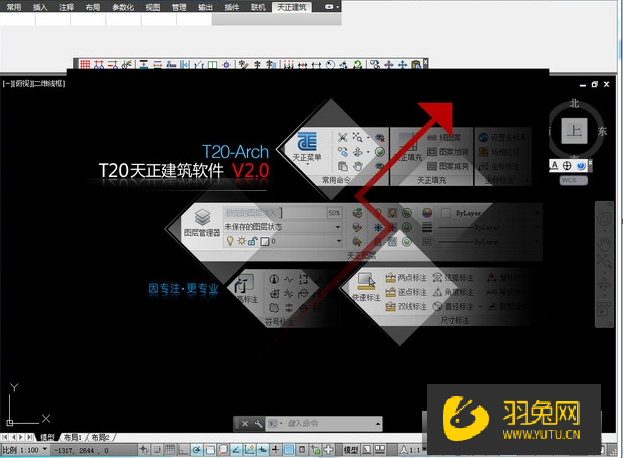Image resolution: width=623 pixels, height=458 pixels.
Task: Expand command history with up arrow
Action: 377,424
